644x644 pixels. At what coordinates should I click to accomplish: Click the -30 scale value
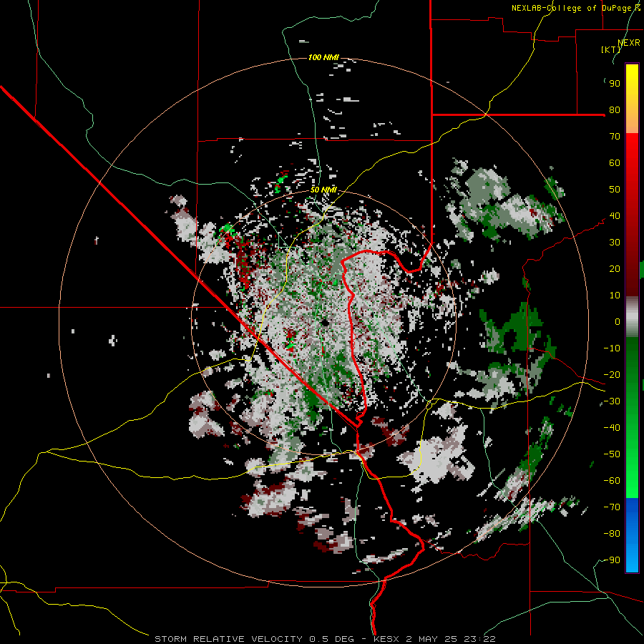612,401
